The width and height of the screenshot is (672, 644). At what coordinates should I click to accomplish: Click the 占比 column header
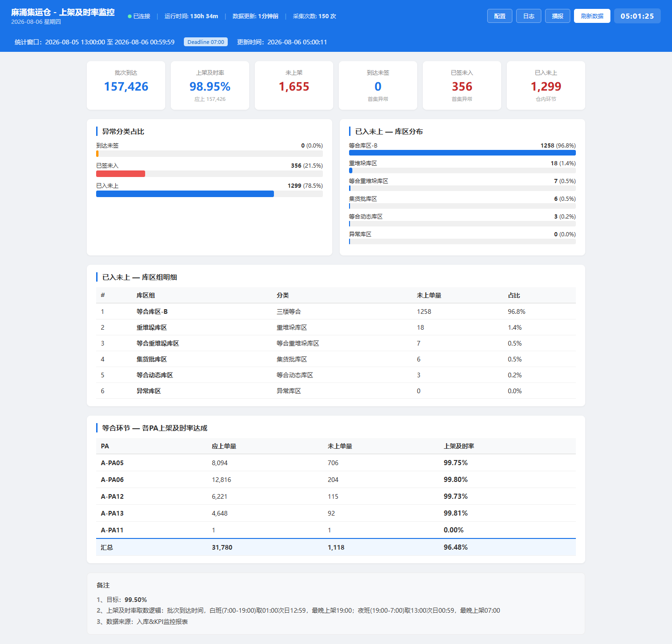click(514, 295)
